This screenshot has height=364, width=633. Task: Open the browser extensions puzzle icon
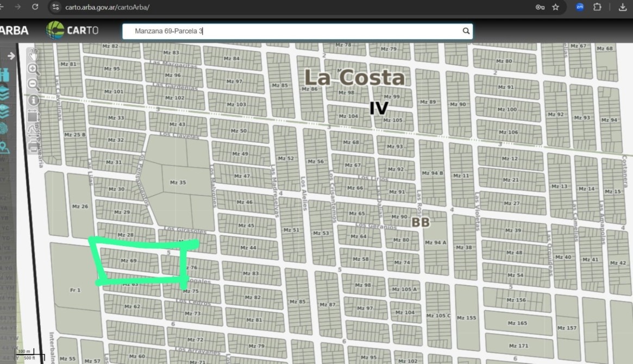point(597,7)
